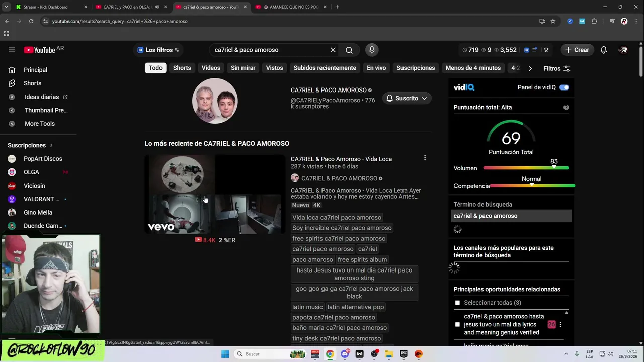This screenshot has width=644, height=362.
Task: Open More Tools in sidebar
Action: tap(40, 123)
